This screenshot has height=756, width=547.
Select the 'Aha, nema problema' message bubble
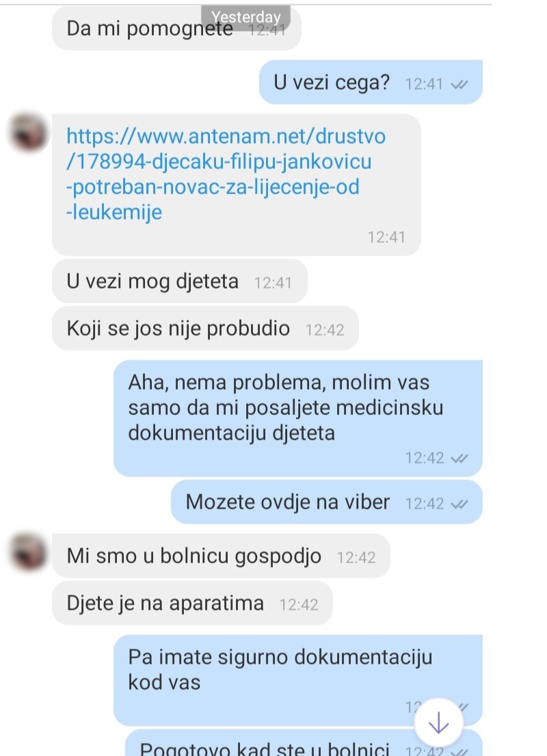click(x=298, y=418)
